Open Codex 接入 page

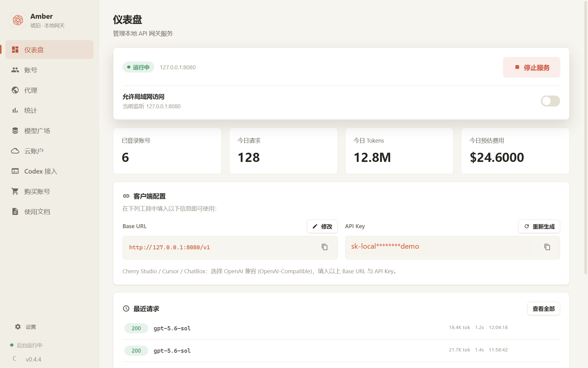coord(49,171)
